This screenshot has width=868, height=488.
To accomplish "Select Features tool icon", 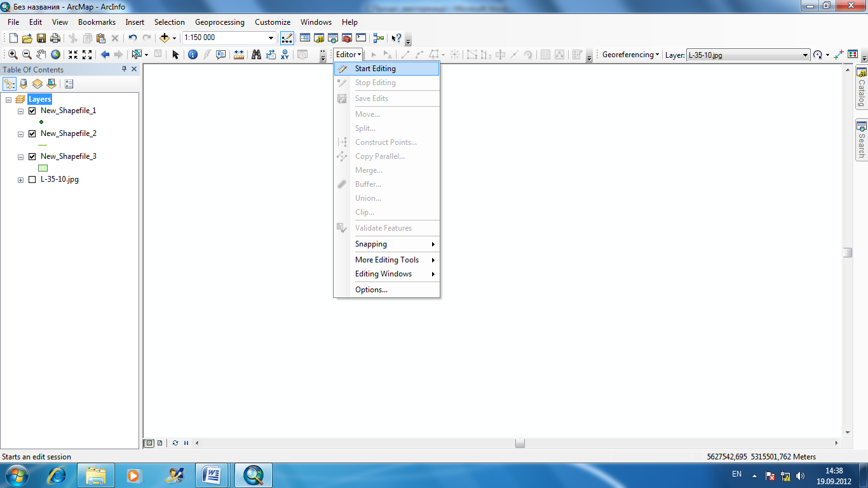I will 137,55.
